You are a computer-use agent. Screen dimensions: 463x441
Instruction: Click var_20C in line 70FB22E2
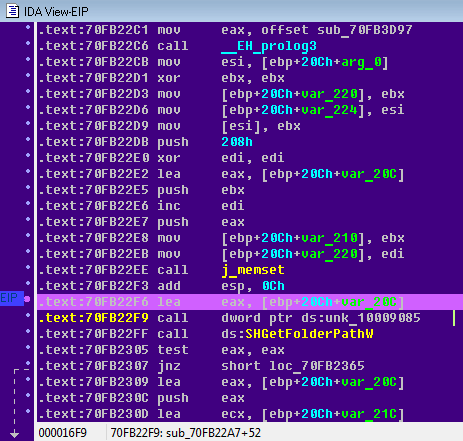tap(369, 174)
